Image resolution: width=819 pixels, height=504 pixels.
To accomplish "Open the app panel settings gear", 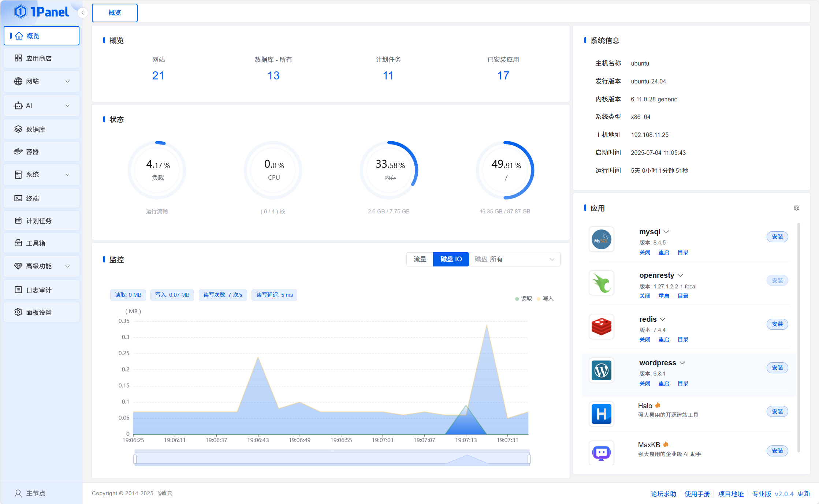I will 797,208.
